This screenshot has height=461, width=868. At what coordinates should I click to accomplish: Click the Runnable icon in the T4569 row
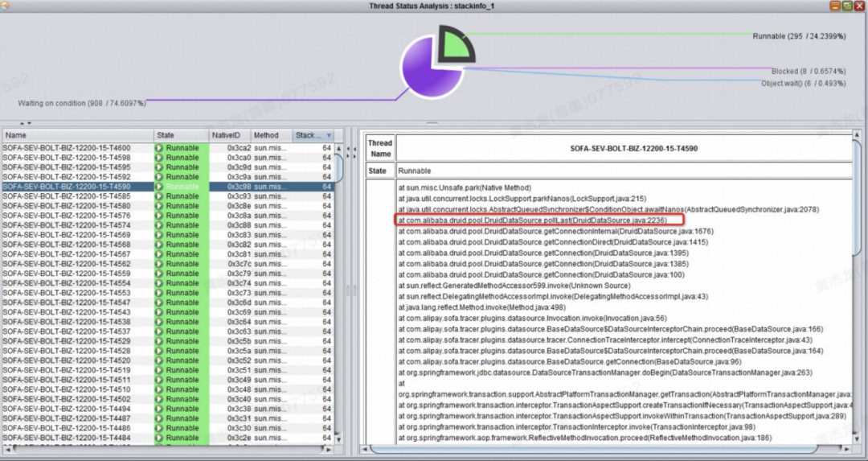tap(159, 235)
